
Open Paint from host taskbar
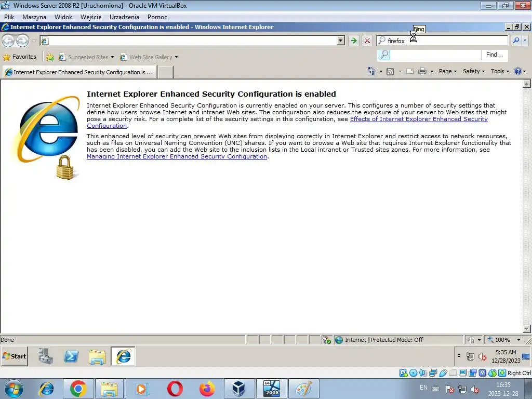click(303, 389)
